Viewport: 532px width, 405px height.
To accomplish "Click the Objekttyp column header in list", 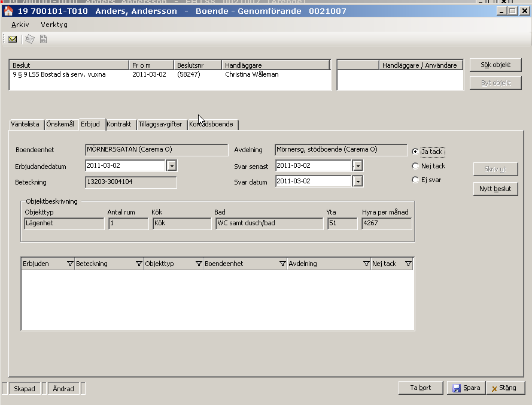I will coord(174,264).
